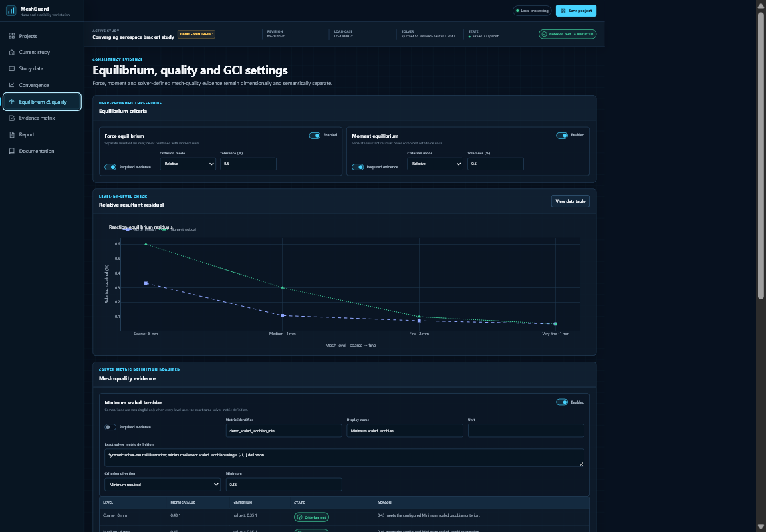766x532 pixels.
Task: Click the page vertical scrollbar thumb
Action: pyautogui.click(x=761, y=154)
